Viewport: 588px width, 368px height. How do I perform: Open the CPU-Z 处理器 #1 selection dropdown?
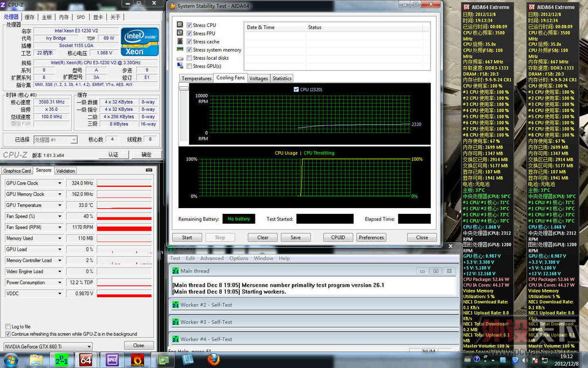tap(55, 140)
